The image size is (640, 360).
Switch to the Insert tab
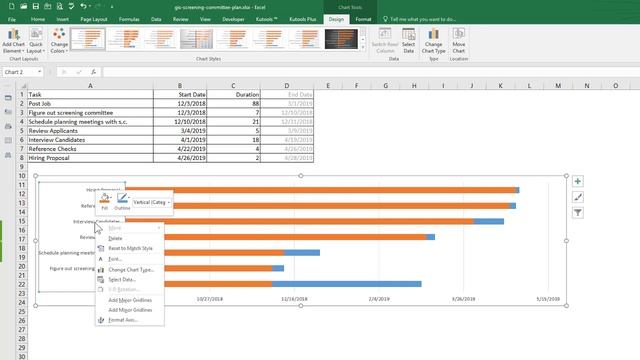pos(62,19)
